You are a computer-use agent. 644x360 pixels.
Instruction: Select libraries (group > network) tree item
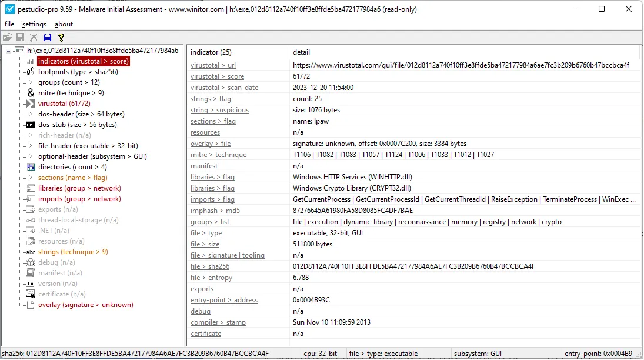(x=79, y=188)
